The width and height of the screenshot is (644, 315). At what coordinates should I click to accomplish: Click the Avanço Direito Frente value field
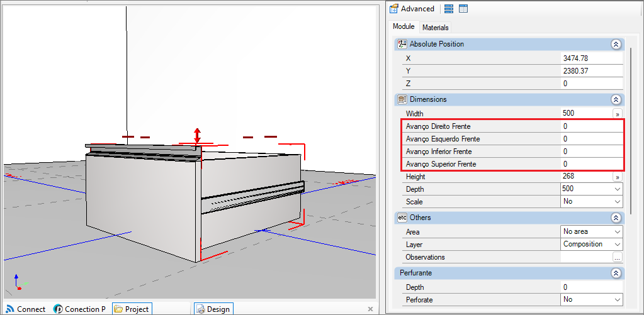click(591, 126)
